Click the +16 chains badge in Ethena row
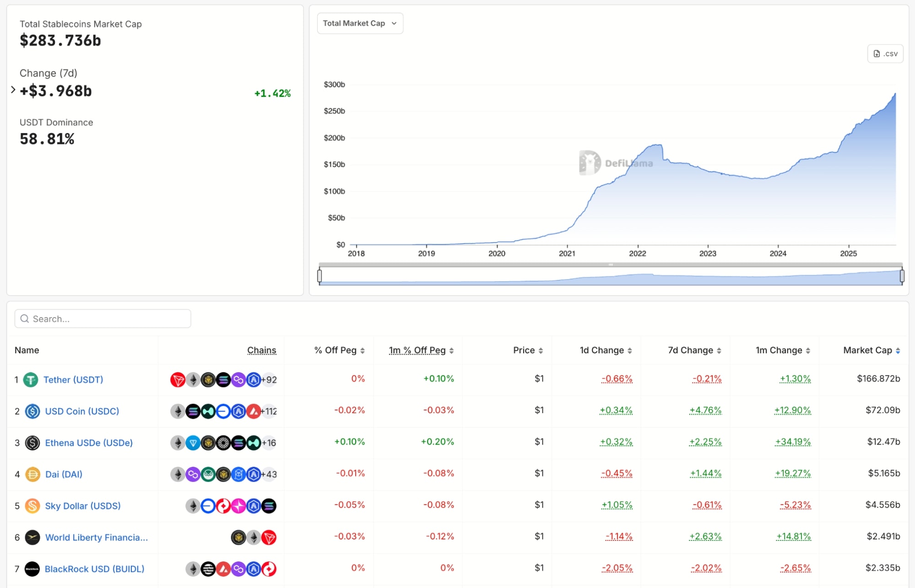The height and width of the screenshot is (588, 915). (x=269, y=443)
